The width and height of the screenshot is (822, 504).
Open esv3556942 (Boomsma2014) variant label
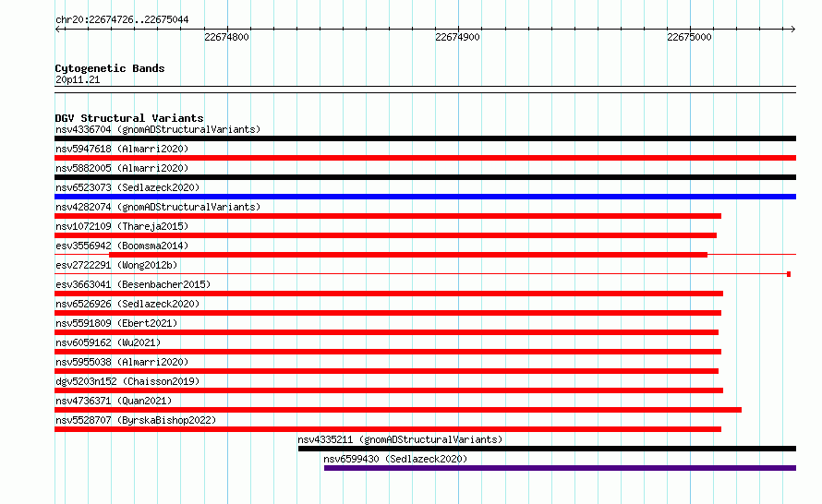(x=122, y=246)
